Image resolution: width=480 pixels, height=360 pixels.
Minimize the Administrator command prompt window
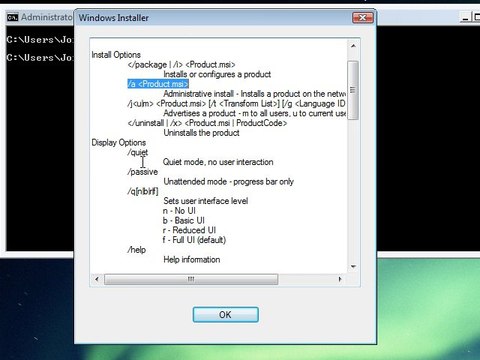tap(465, 17)
